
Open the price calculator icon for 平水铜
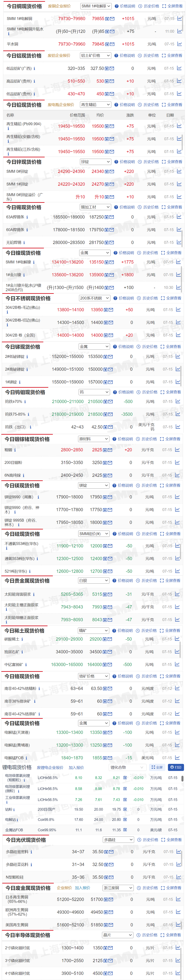coord(107,44)
